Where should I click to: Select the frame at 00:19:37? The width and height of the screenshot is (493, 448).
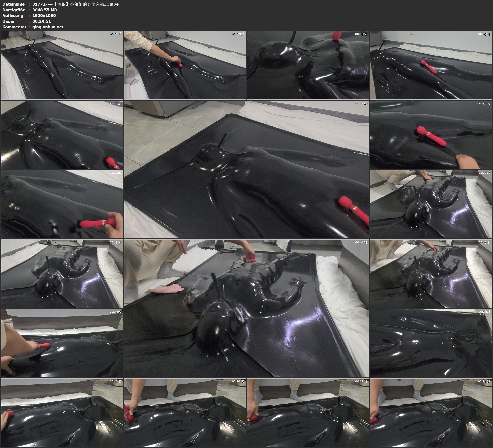point(62,412)
